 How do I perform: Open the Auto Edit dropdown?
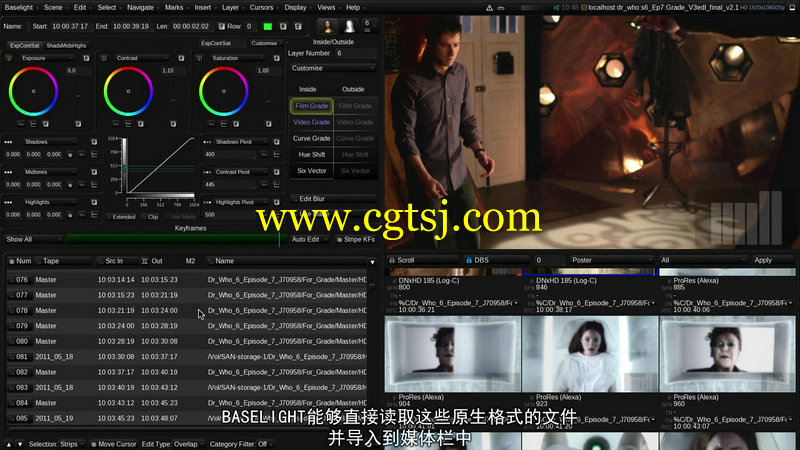click(x=309, y=239)
